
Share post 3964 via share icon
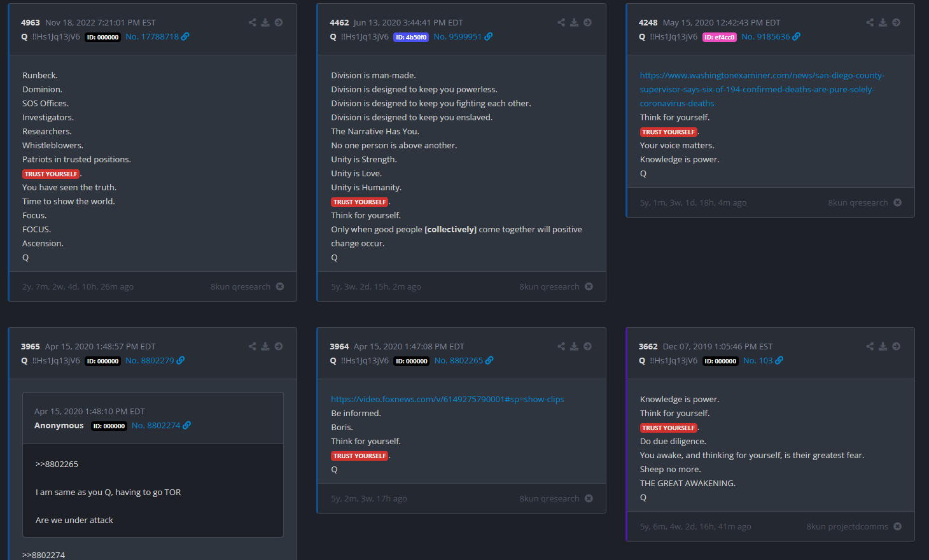(561, 346)
